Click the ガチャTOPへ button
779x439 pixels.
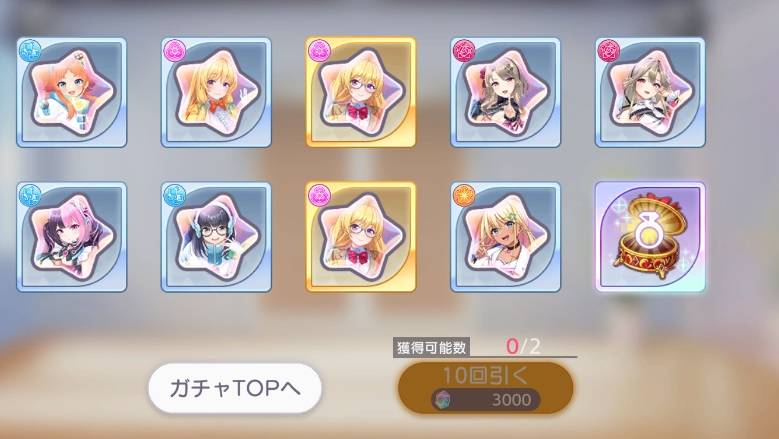coord(235,388)
